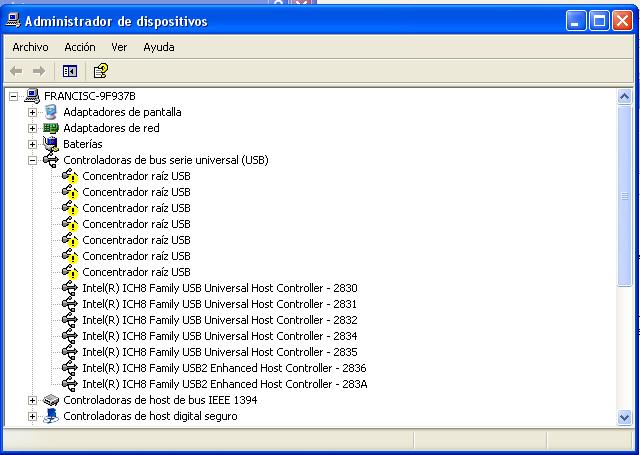640x455 pixels.
Task: Maximize the Administrador de dispositivos window
Action: click(599, 20)
